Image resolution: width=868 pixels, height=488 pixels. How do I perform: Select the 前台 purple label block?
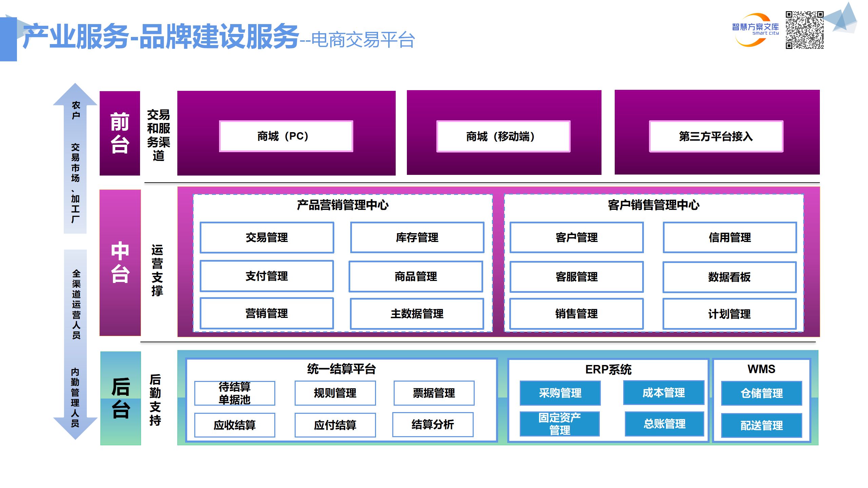click(x=120, y=133)
